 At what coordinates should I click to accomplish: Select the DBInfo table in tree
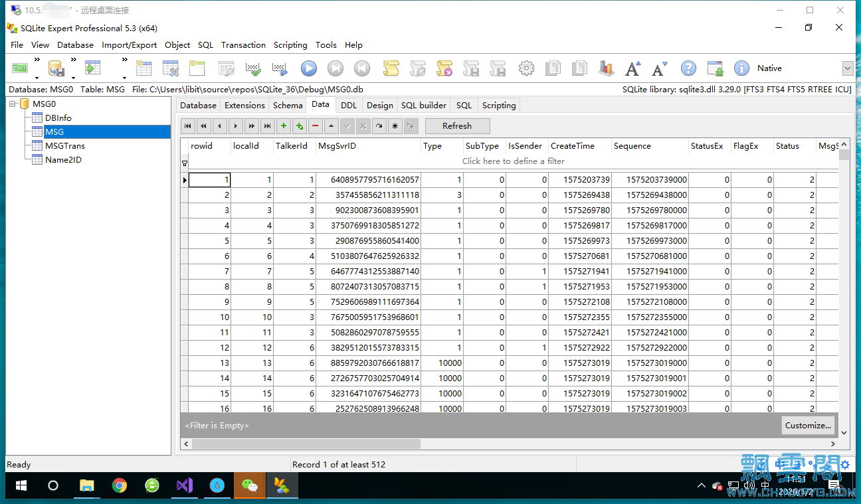click(x=58, y=118)
